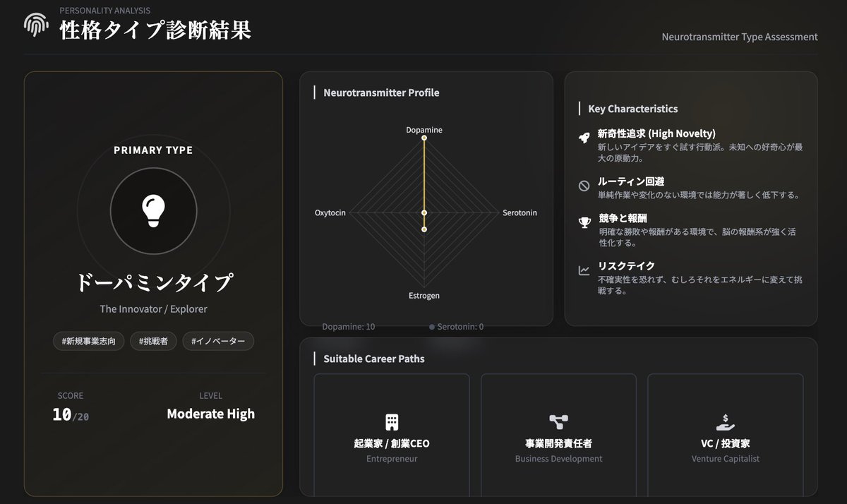Click the Serotonin axis label on chart
The height and width of the screenshot is (504, 847).
[x=519, y=212]
